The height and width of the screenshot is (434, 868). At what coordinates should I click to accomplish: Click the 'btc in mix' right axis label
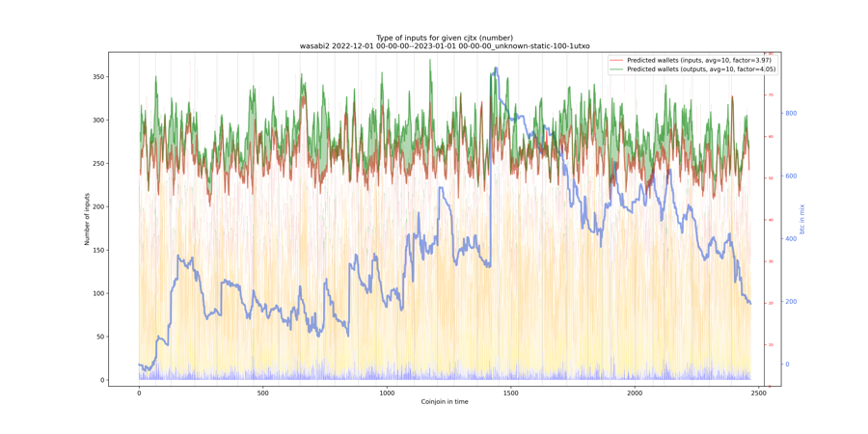[x=801, y=219]
